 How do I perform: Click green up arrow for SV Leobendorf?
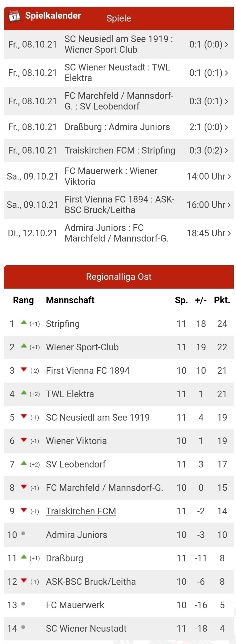point(24,463)
